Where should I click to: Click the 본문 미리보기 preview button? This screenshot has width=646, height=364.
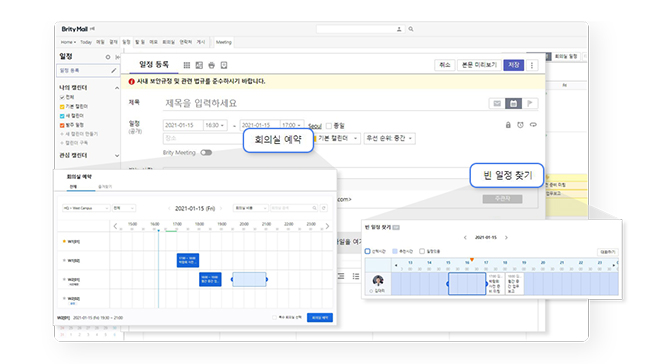click(479, 65)
